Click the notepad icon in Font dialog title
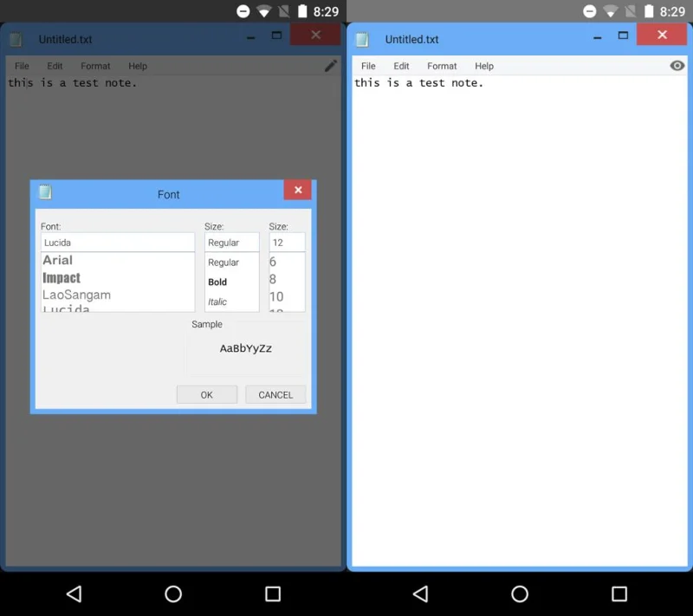The height and width of the screenshot is (616, 693). tap(45, 191)
